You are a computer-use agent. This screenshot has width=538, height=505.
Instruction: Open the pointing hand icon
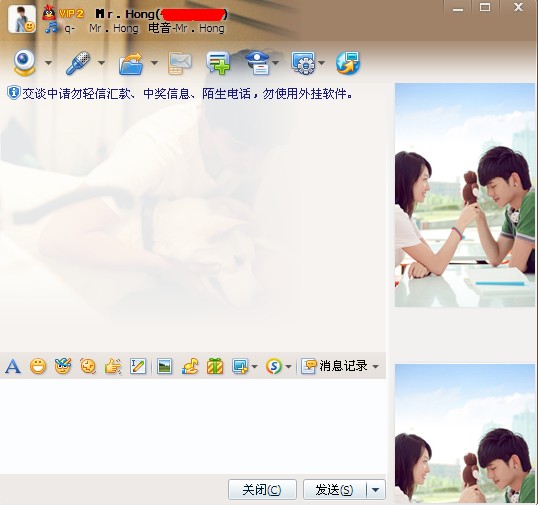pyautogui.click(x=113, y=366)
